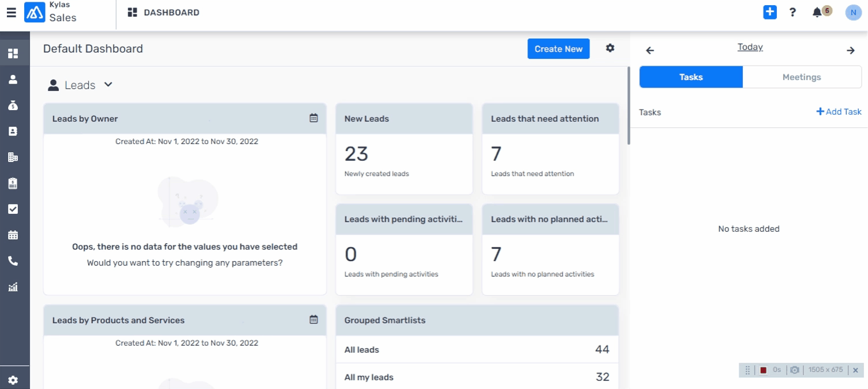Open Quotations clipboard icon in sidebar
This screenshot has width=868, height=389.
[x=13, y=183]
